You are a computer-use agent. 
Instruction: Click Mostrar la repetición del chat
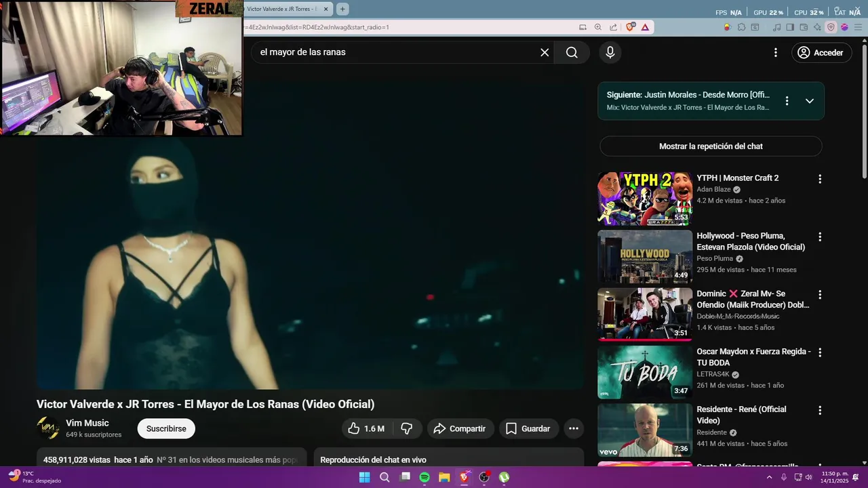click(x=711, y=146)
